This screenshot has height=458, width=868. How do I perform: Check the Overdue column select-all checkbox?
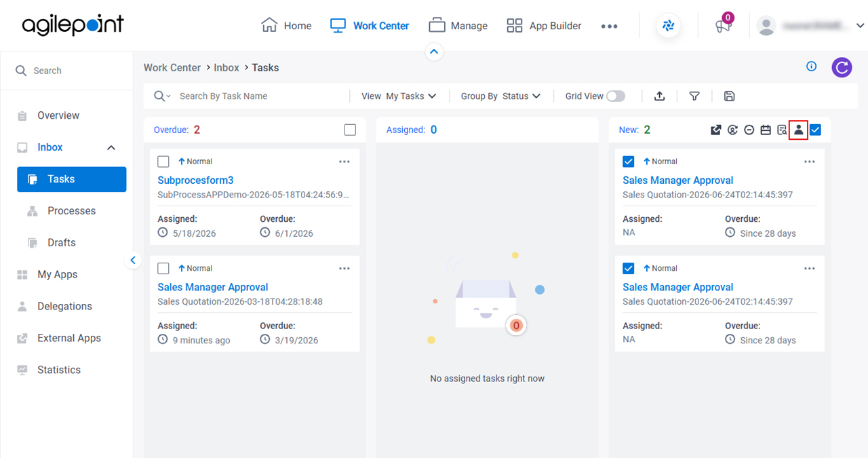350,130
